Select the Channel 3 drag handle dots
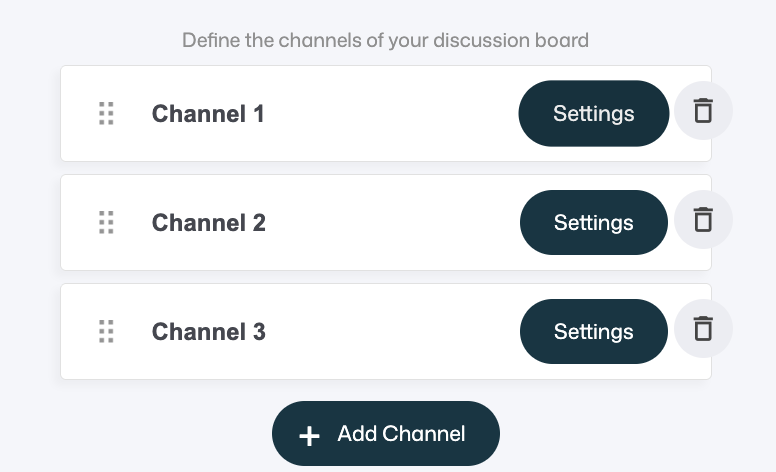Screen dimensions: 776x472 [106, 331]
